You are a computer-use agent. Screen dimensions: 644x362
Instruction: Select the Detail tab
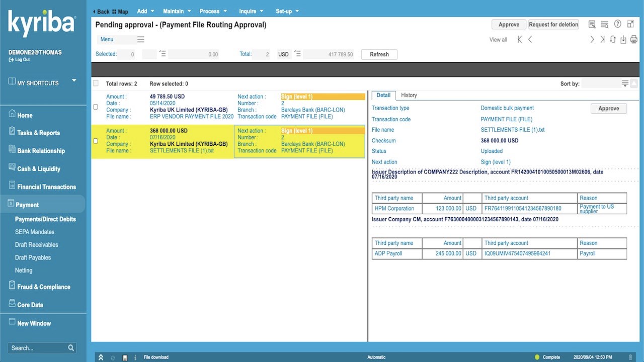point(383,95)
